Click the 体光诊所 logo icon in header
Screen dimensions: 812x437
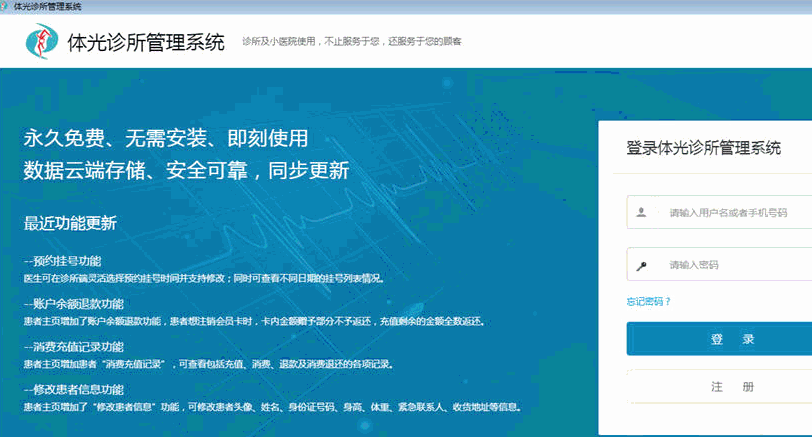(x=42, y=41)
